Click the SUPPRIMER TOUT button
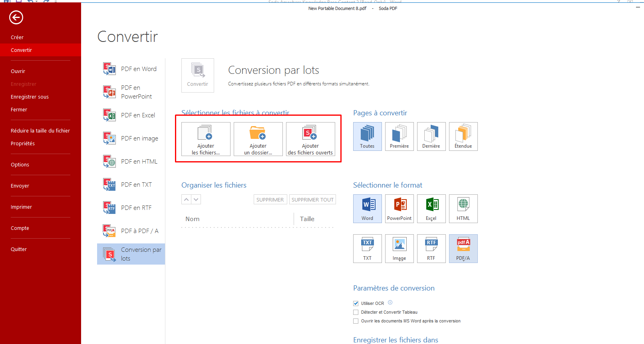 coord(312,200)
